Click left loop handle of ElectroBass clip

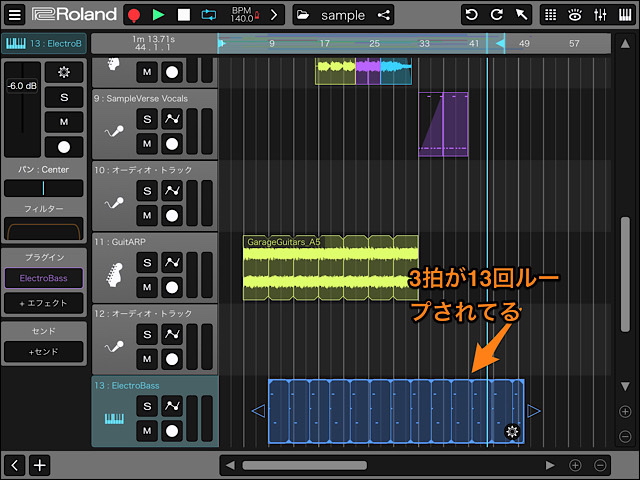pos(258,411)
